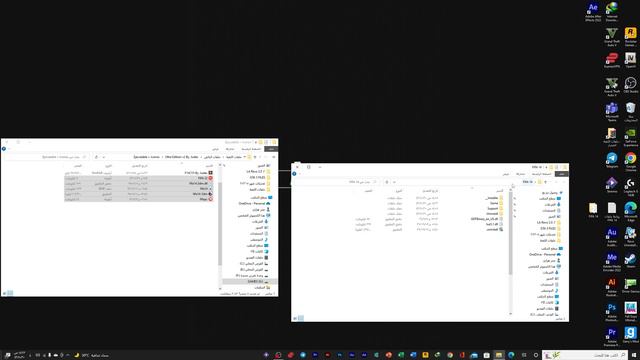
Task: Open the Support folder in FIFA 14 window
Action: pyautogui.click(x=495, y=208)
